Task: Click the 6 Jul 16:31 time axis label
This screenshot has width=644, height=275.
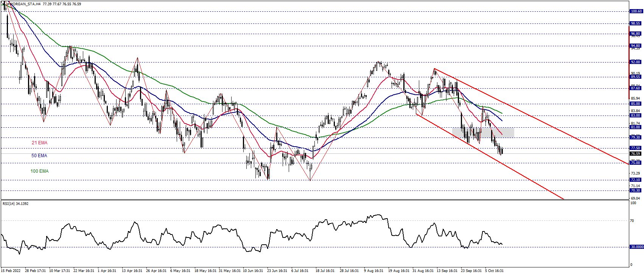Action: click(300, 271)
